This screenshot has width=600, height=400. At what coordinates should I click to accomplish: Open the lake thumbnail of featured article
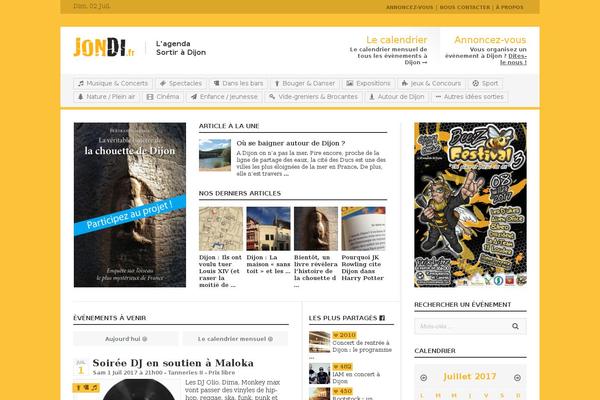coord(215,155)
